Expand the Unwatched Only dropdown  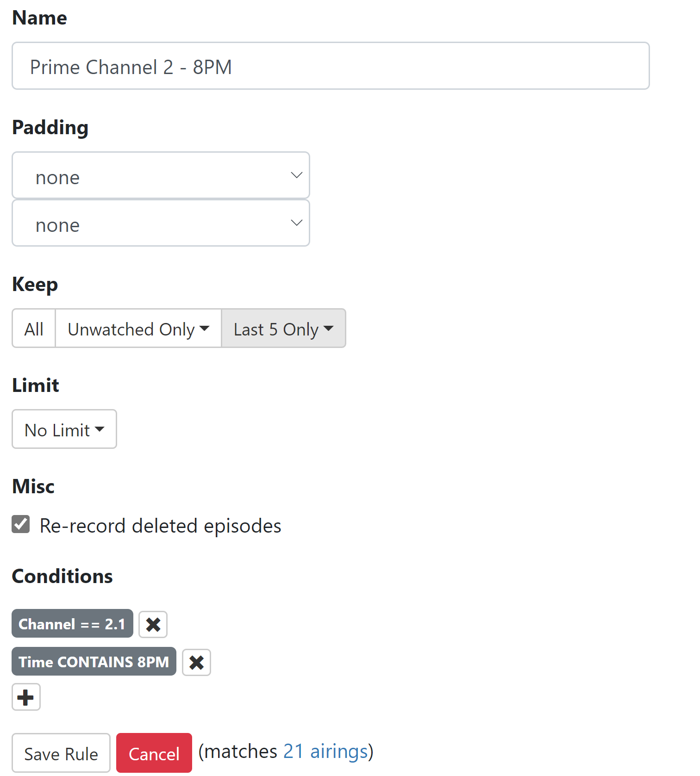point(138,329)
